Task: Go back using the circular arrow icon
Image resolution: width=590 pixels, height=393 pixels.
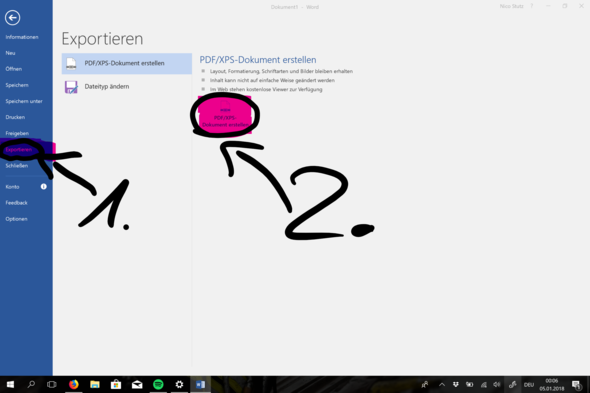Action: pyautogui.click(x=12, y=18)
